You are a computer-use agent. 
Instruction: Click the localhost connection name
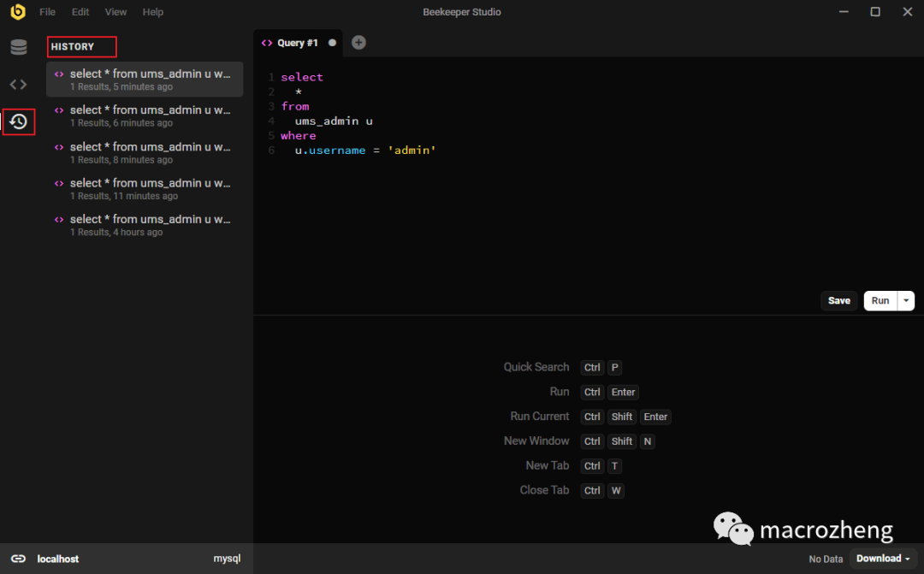[x=58, y=559]
